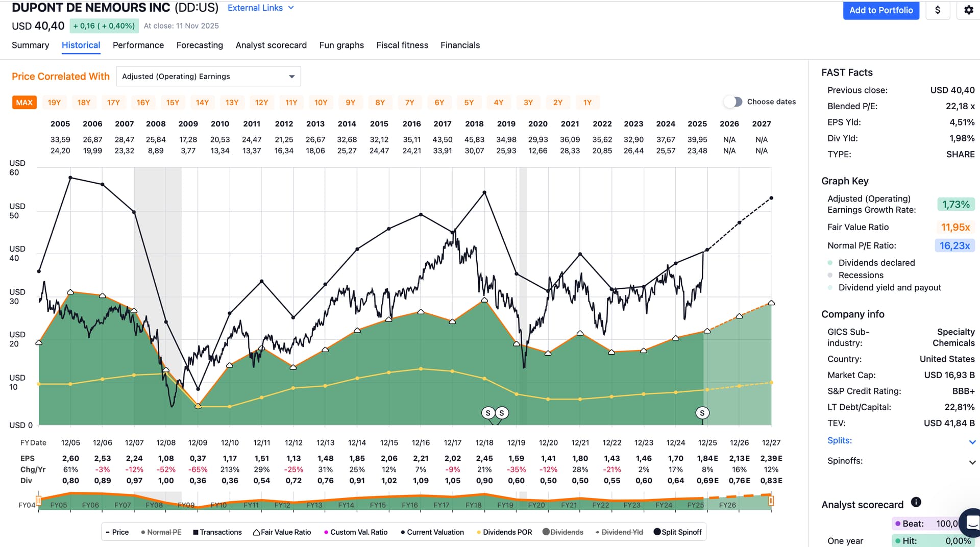The width and height of the screenshot is (980, 547).
Task: Click the Fair Value Ratio legend icon
Action: (256, 532)
